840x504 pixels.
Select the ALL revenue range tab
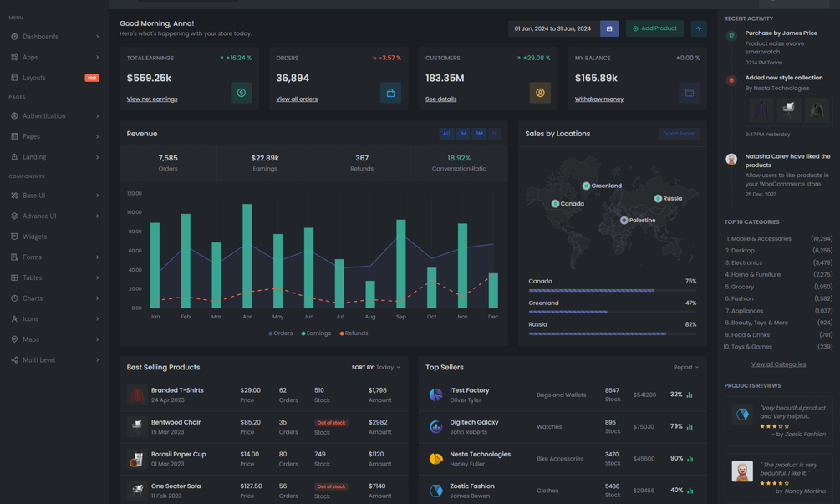446,134
